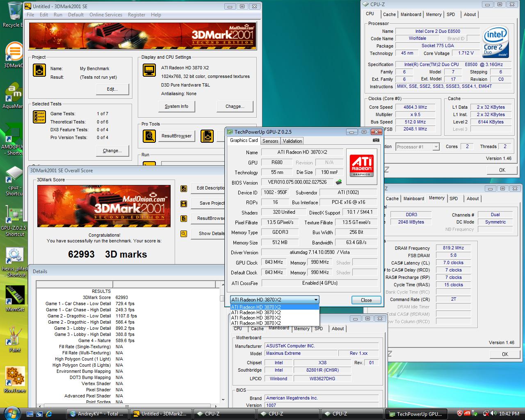Open the Processor #1 selection dropdown in CPU-Z
525x420 pixels.
[418, 147]
